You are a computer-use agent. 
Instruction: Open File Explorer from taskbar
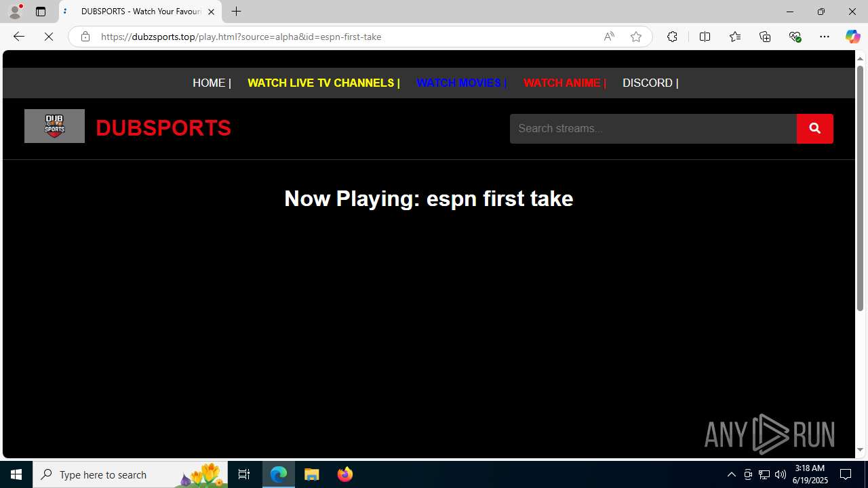point(312,474)
